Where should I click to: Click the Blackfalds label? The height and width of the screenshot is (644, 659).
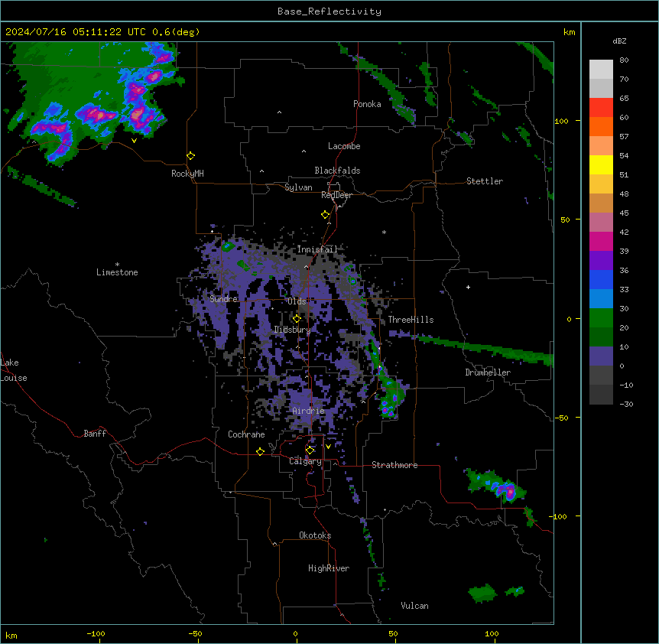tap(337, 171)
